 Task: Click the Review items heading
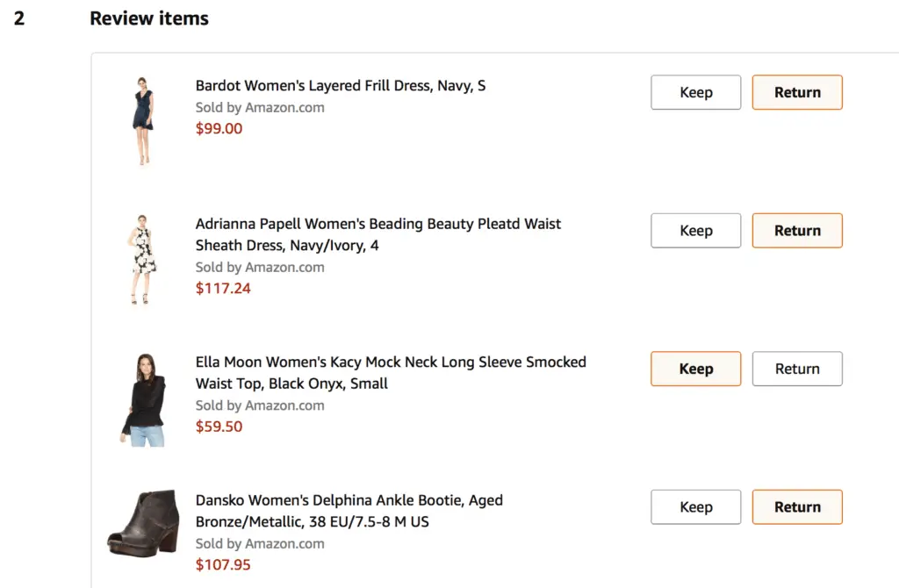pyautogui.click(x=148, y=18)
